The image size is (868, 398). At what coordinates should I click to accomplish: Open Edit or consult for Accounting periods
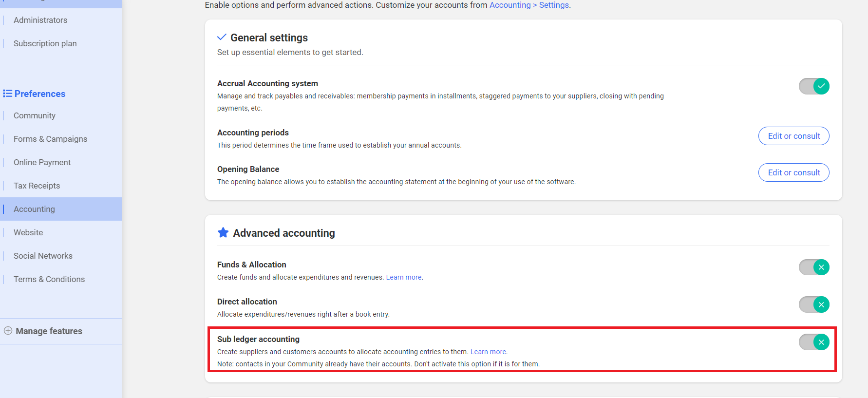(x=793, y=136)
